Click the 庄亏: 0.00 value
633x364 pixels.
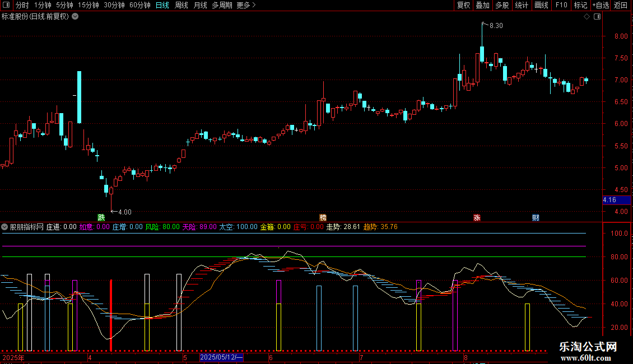click(x=309, y=227)
